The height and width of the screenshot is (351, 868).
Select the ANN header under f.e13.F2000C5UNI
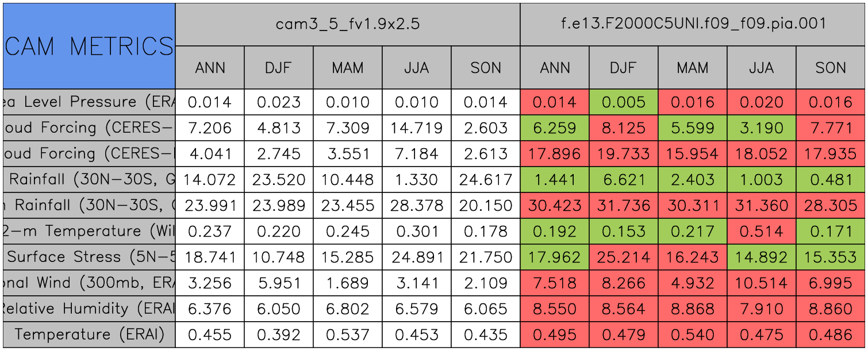click(x=554, y=68)
